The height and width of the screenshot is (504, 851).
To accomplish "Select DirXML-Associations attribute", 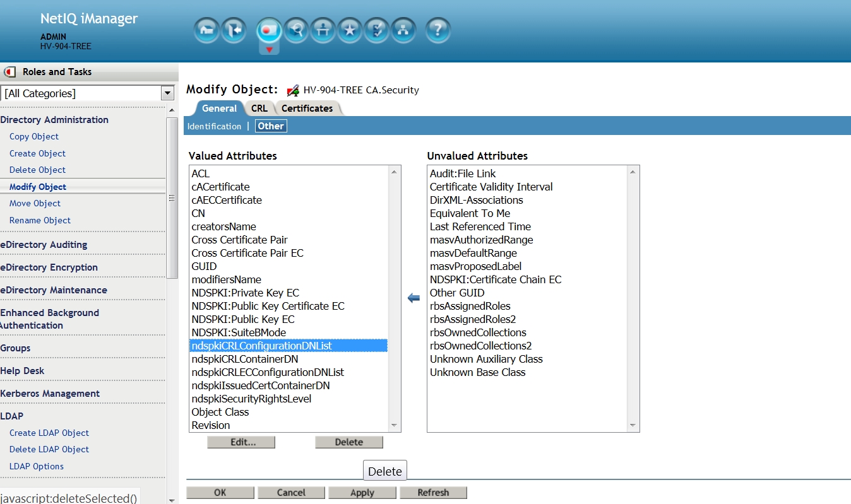I will tap(527, 200).
